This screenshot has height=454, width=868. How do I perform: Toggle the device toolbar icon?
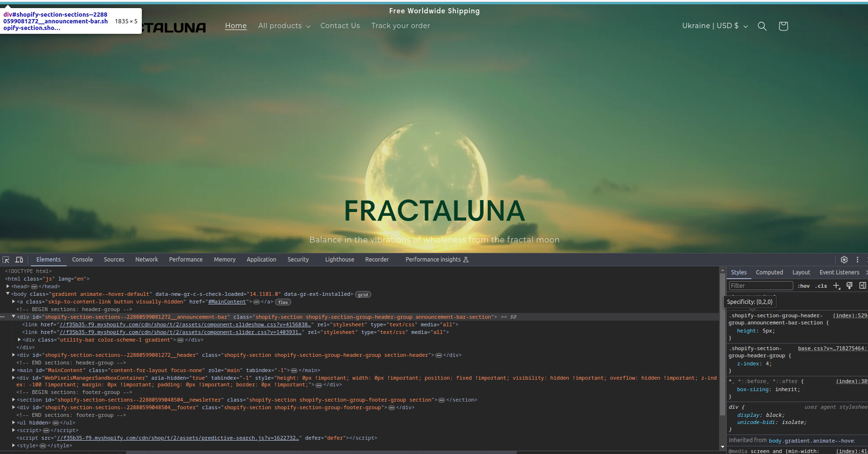tap(20, 260)
